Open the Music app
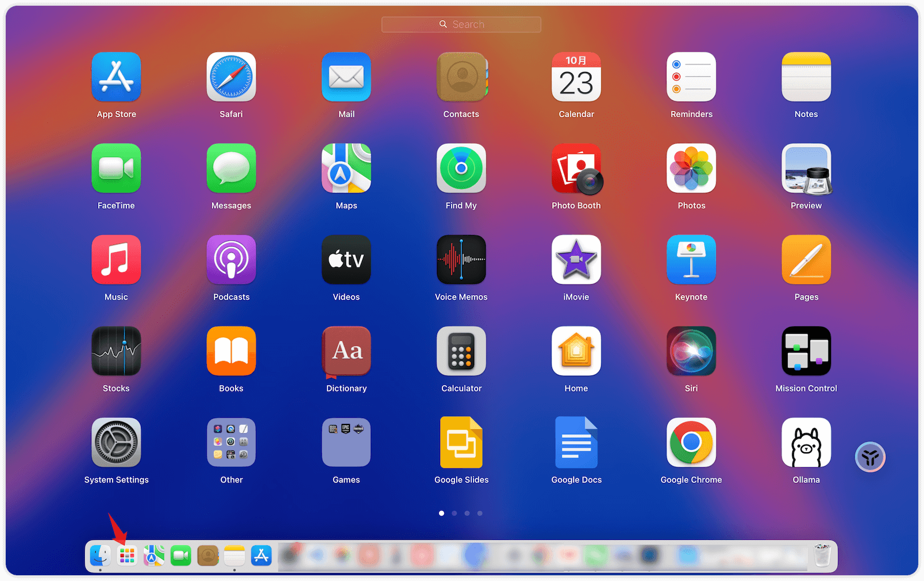This screenshot has width=924, height=581. [x=116, y=259]
